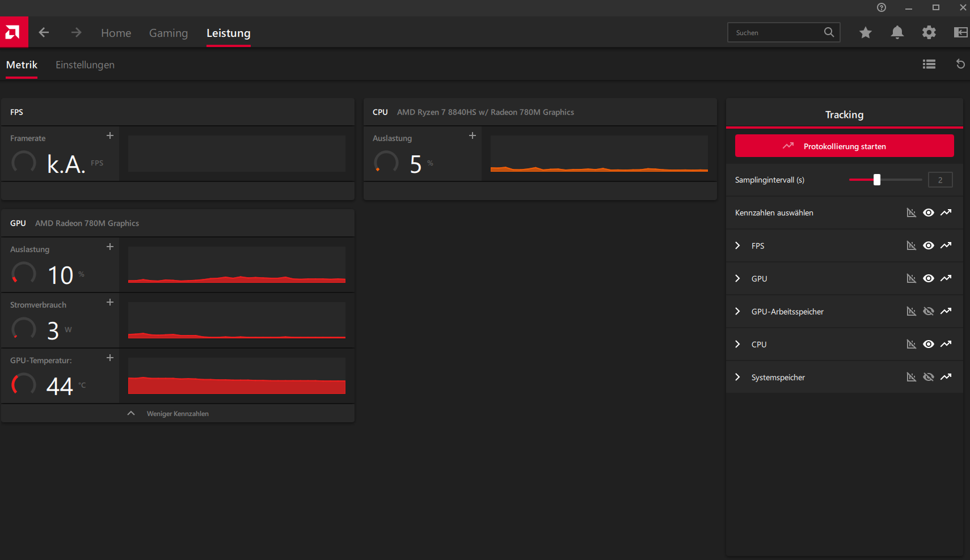This screenshot has width=970, height=560.
Task: Collapse with Weniger Kennzahlen chevron
Action: 131,413
